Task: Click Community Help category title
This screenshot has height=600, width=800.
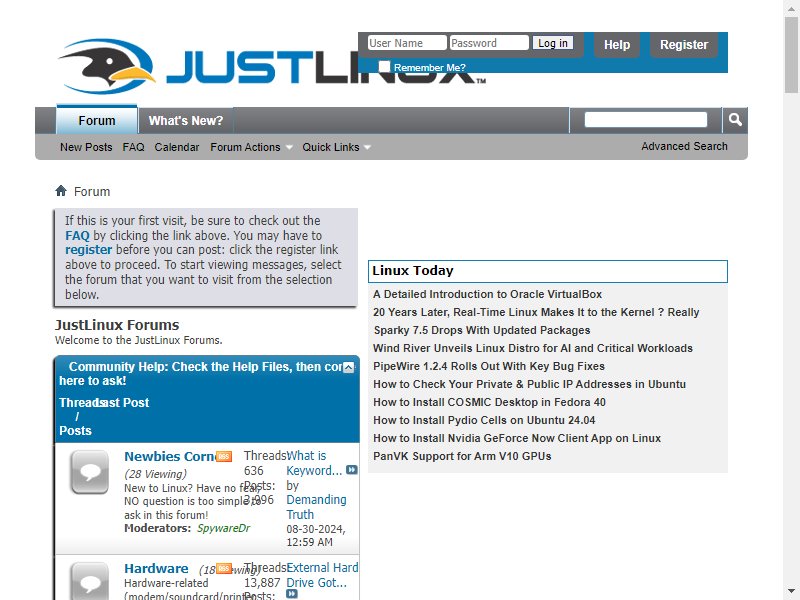Action: pyautogui.click(x=200, y=373)
